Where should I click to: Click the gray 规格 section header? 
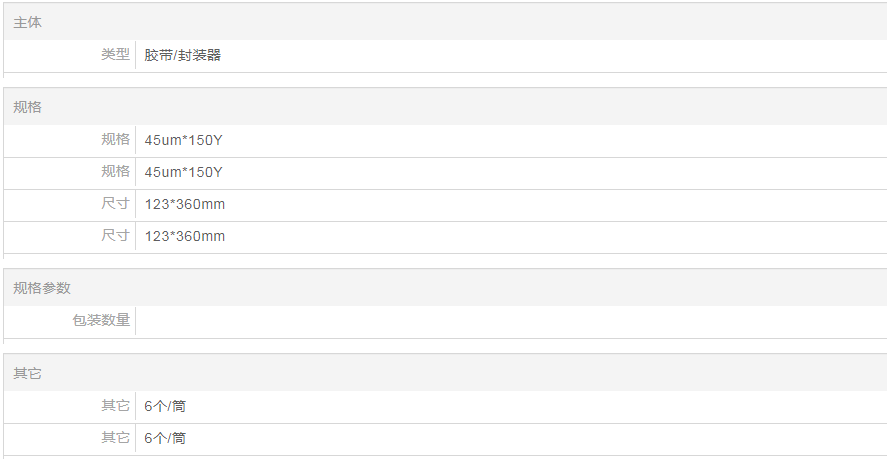pyautogui.click(x=28, y=107)
